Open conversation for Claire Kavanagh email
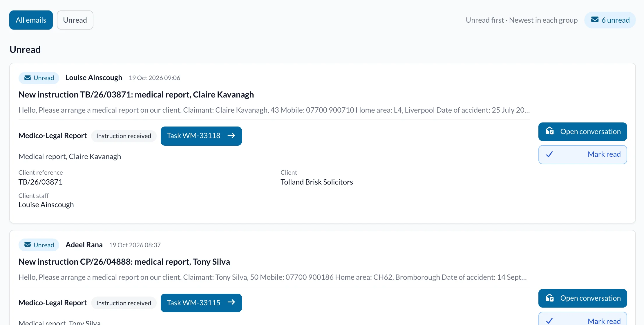This screenshot has height=325, width=644. [x=583, y=131]
